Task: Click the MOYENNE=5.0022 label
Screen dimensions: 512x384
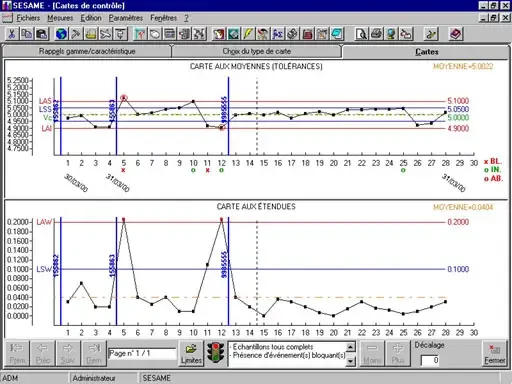Action: point(463,66)
